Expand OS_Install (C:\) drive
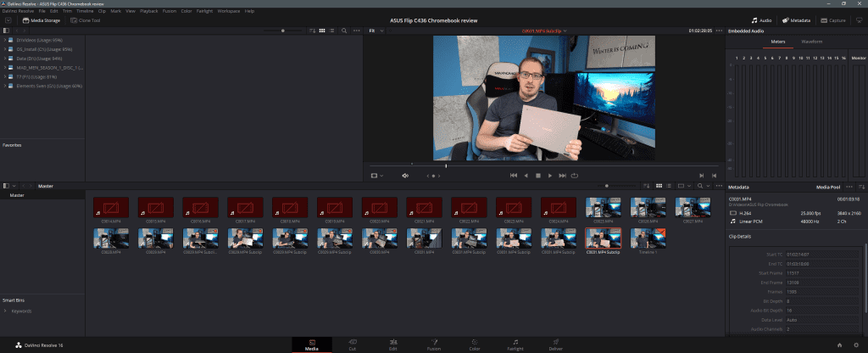The height and width of the screenshot is (353, 868). [x=5, y=49]
